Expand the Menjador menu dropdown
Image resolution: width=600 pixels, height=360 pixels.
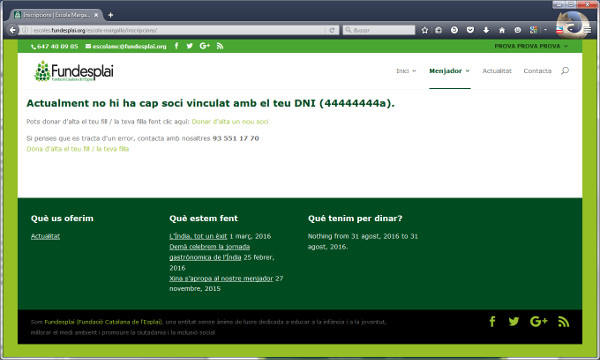pyautogui.click(x=450, y=71)
